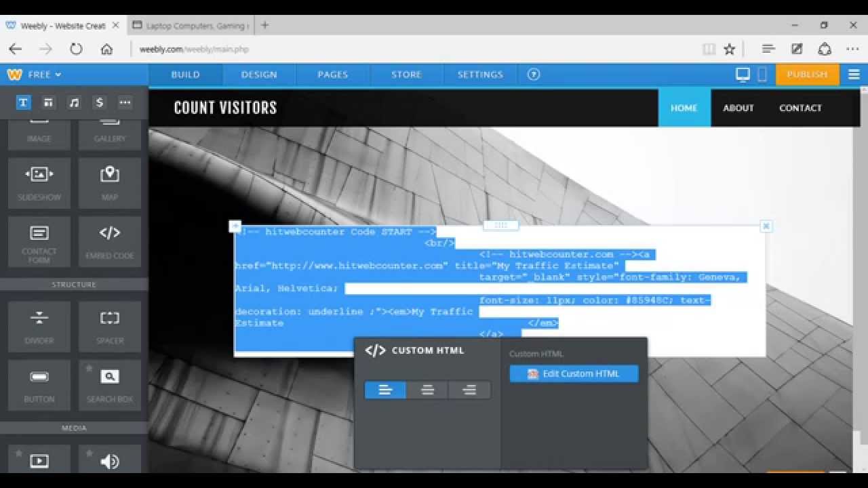Open the Store tab
Image resolution: width=868 pixels, height=488 pixels.
pos(406,75)
